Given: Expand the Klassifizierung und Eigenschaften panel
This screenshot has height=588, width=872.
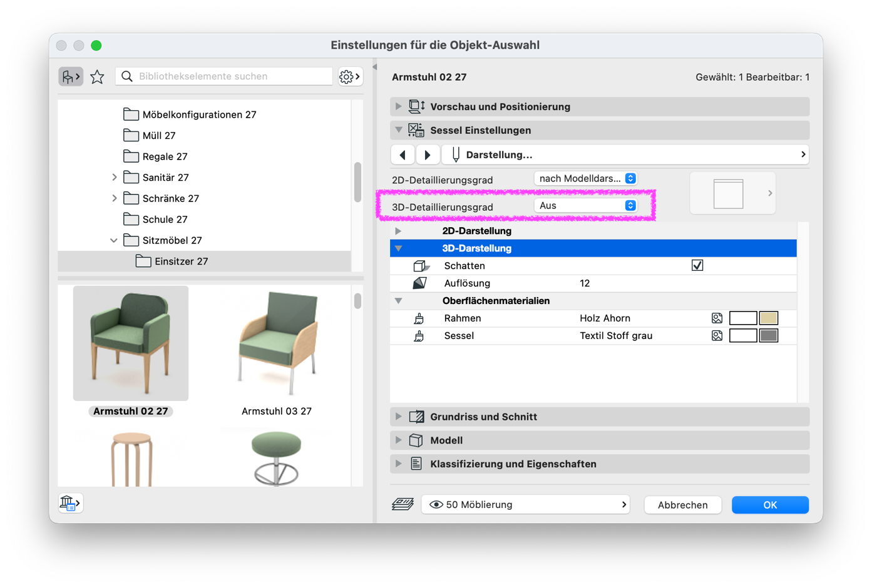Looking at the screenshot, I should pyautogui.click(x=399, y=464).
